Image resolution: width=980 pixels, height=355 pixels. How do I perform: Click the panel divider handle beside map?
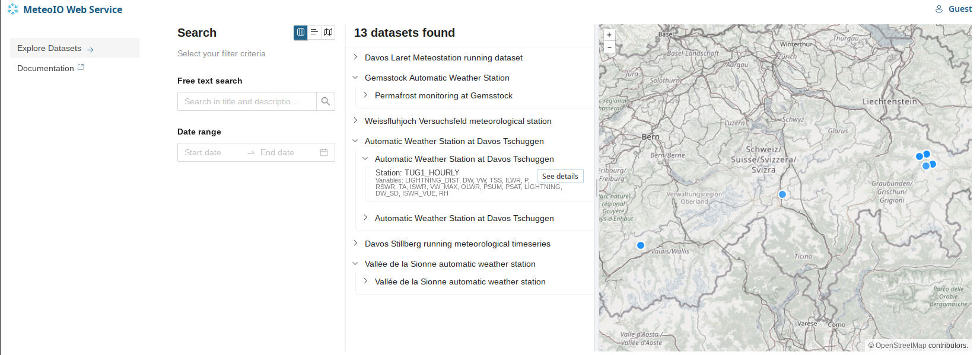pos(596,188)
